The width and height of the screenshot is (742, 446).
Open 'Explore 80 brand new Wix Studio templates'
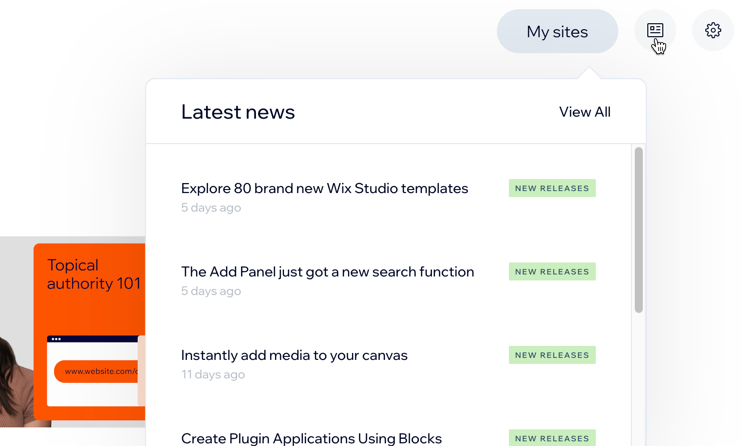point(324,188)
